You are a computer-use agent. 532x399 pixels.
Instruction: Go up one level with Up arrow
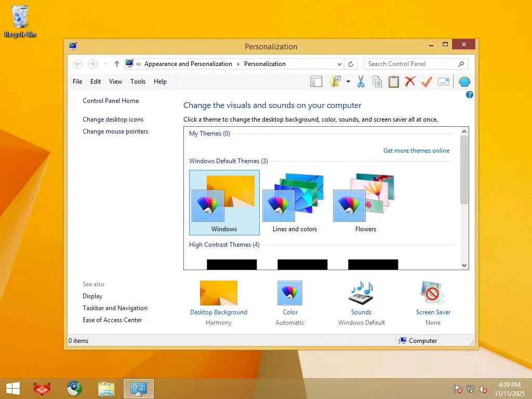pos(117,64)
